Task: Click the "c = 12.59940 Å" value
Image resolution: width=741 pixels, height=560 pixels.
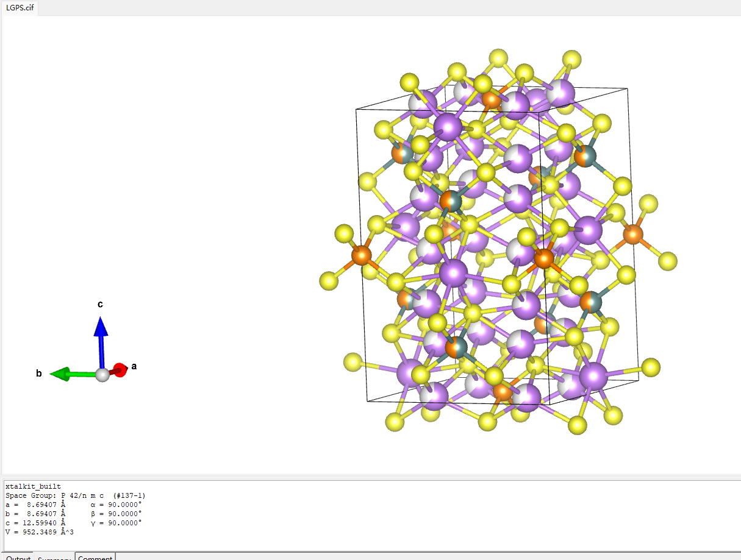Action: tap(35, 523)
